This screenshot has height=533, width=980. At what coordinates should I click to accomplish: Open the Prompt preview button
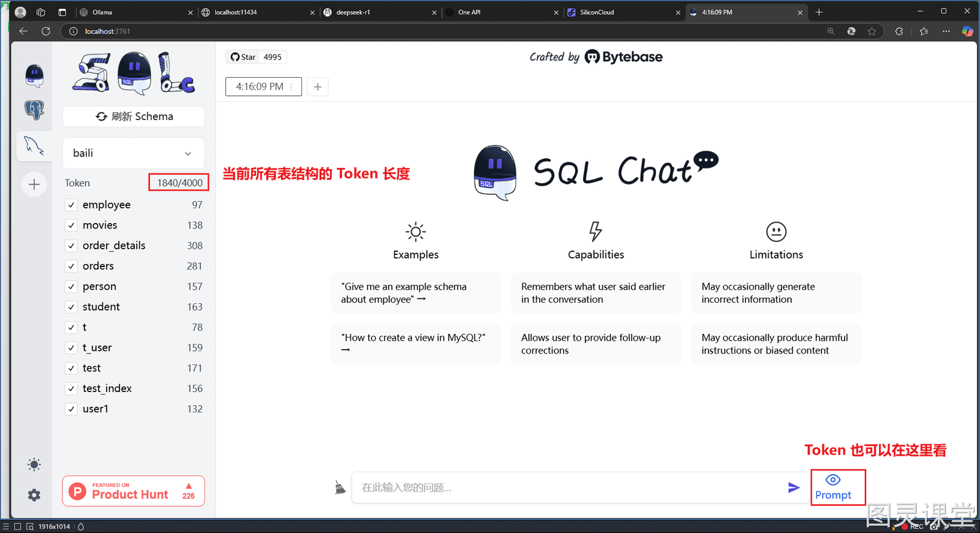(833, 487)
